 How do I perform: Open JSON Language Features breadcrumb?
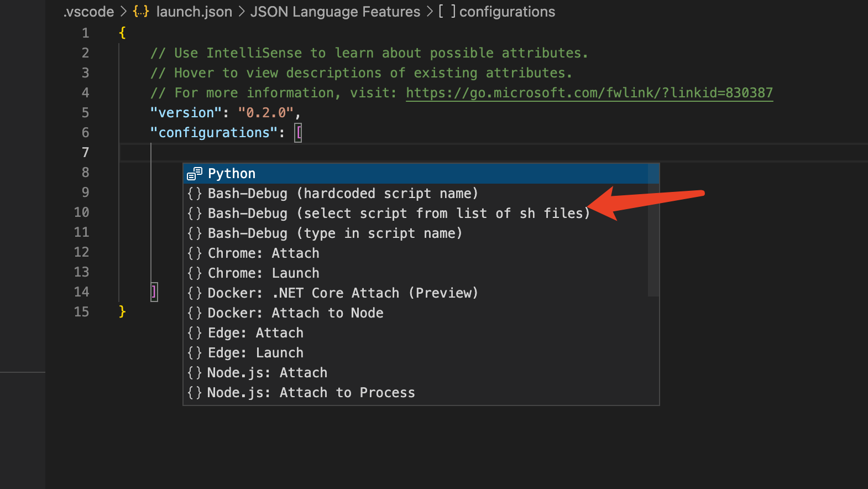[335, 12]
